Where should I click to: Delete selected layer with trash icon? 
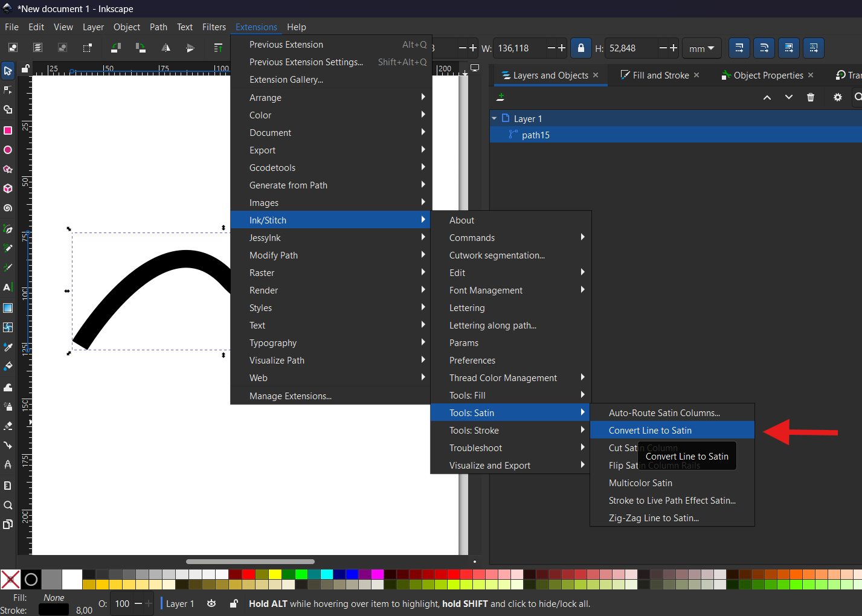(x=811, y=97)
